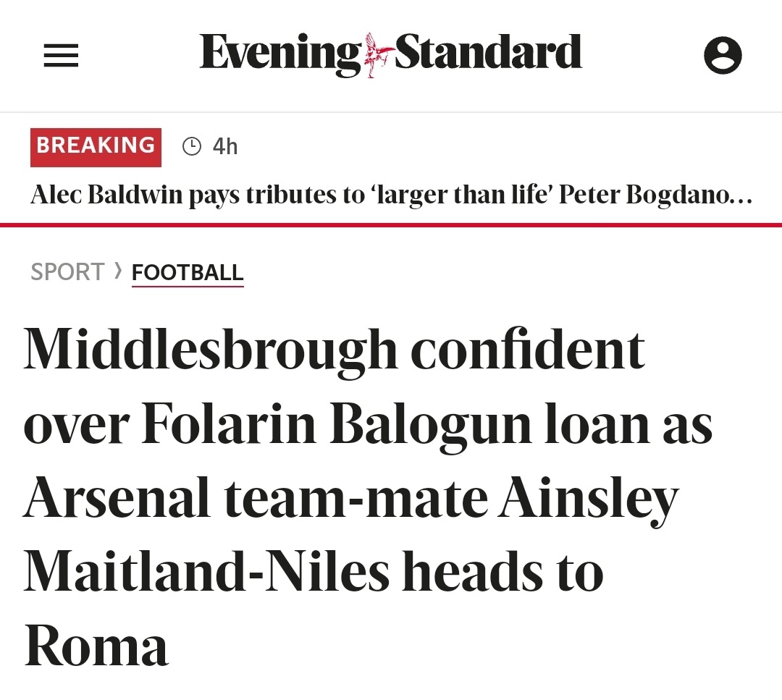Click the chevron between Sport and Football

click(118, 271)
